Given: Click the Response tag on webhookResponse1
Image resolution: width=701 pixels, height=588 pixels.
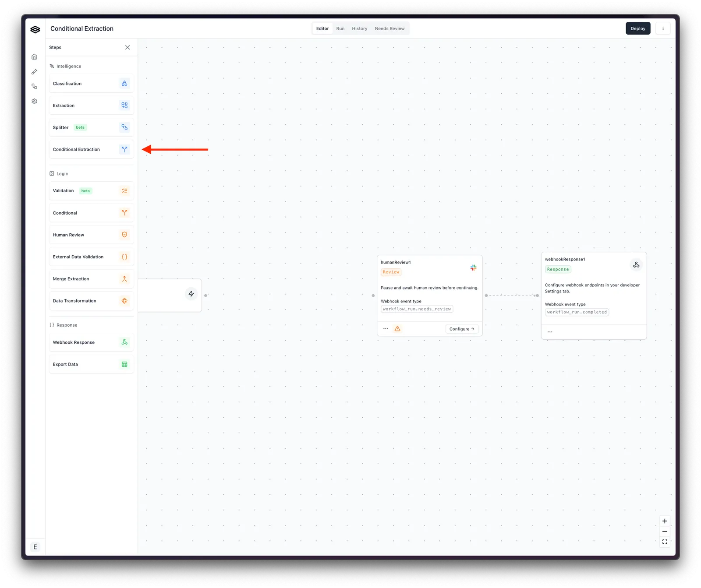Looking at the screenshot, I should [x=558, y=269].
